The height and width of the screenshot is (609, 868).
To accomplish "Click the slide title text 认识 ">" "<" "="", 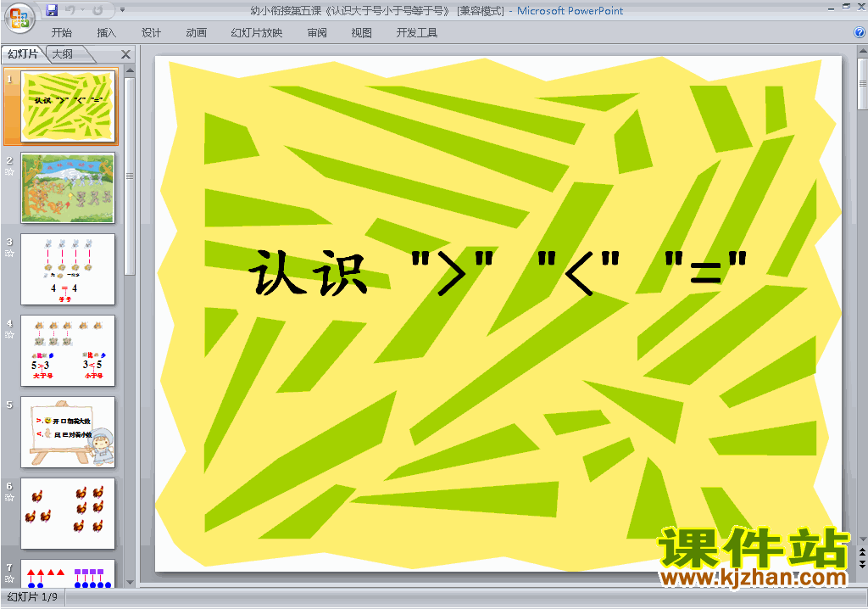I will (498, 272).
